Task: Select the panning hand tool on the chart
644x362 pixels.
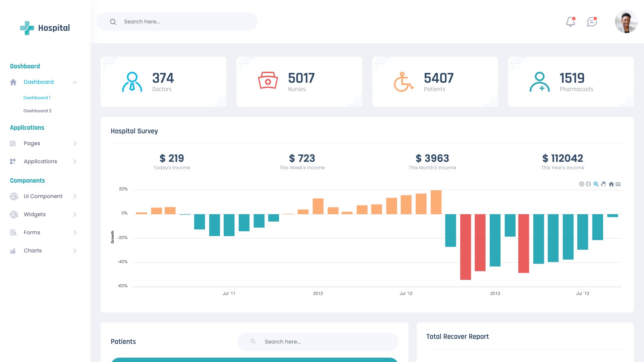Action: click(603, 184)
